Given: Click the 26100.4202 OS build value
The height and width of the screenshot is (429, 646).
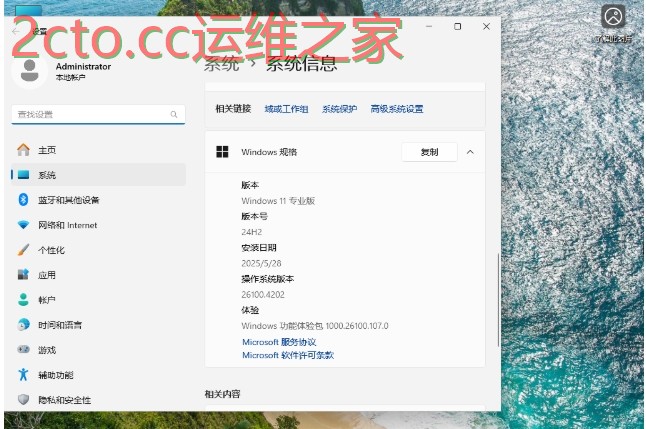Looking at the screenshot, I should [x=263, y=294].
